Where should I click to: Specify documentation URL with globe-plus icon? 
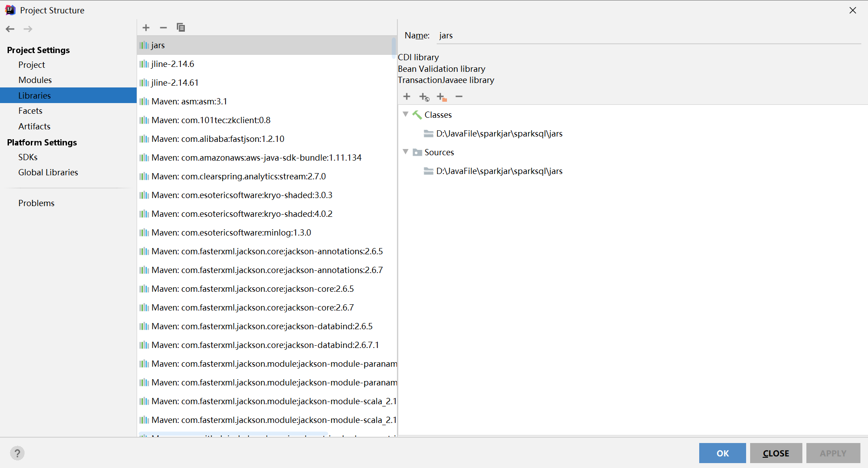[424, 97]
